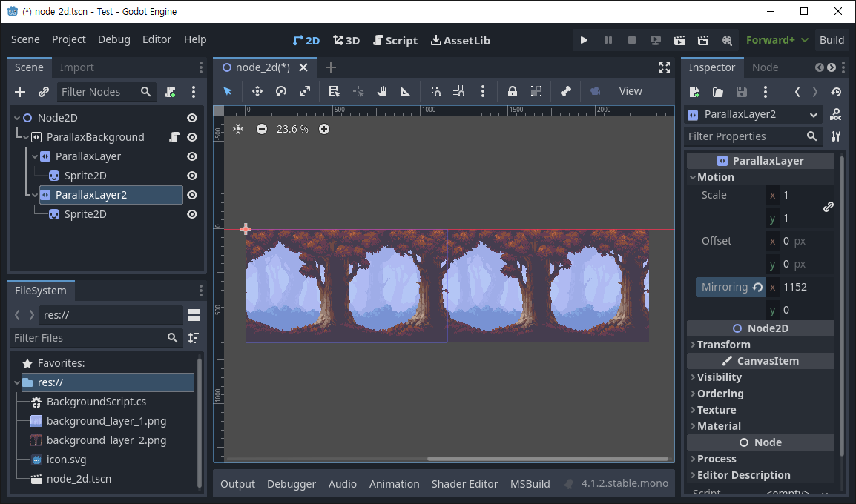Reset Mirroring property to default

pyautogui.click(x=757, y=287)
